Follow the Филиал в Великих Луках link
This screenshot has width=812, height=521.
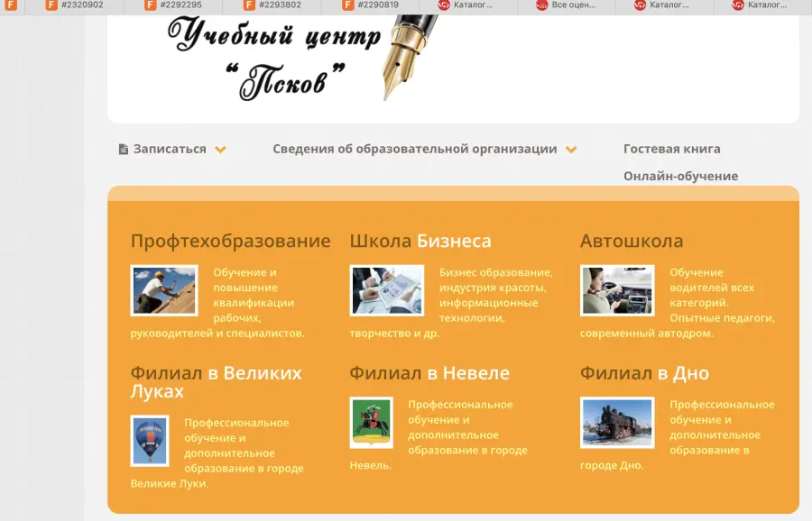point(216,381)
